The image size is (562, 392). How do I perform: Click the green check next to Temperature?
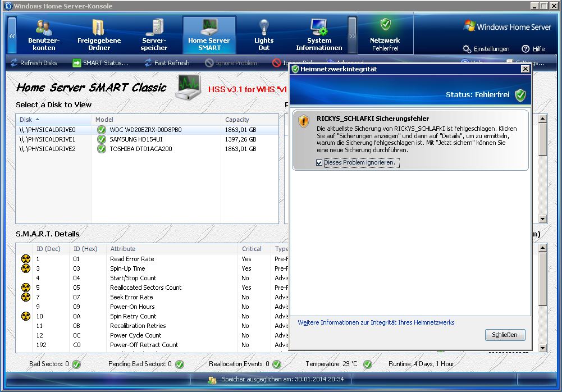click(367, 364)
